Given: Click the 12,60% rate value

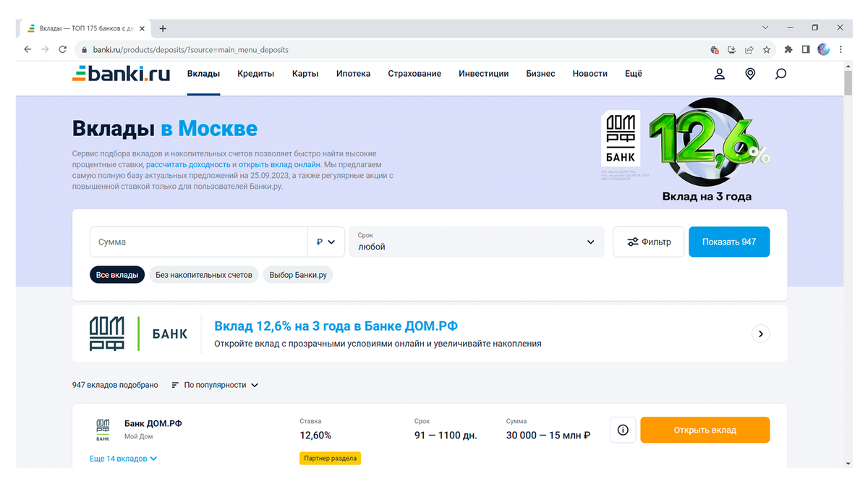Looking at the screenshot, I should [315, 436].
